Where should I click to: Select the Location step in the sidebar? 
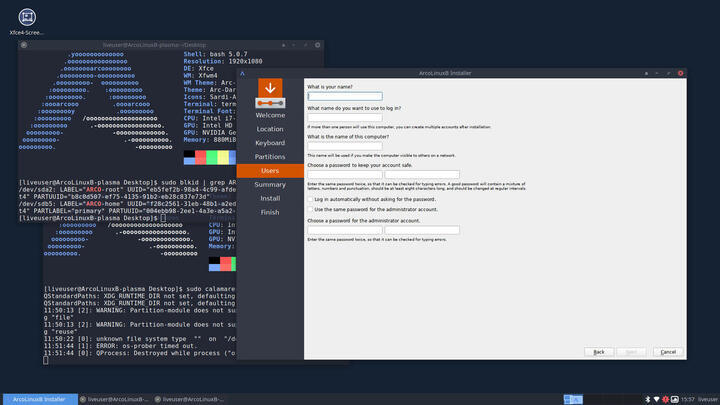pos(270,129)
